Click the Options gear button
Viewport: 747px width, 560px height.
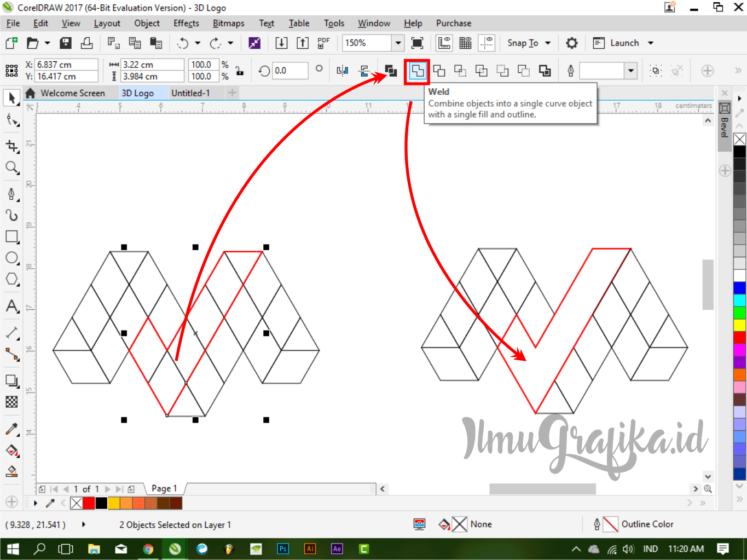click(x=571, y=43)
